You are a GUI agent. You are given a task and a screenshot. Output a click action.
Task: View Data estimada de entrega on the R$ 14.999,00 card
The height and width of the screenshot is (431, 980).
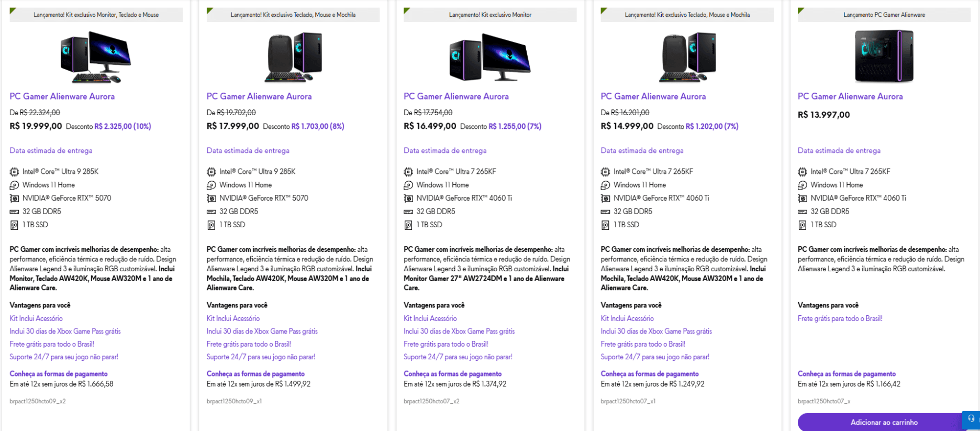642,150
